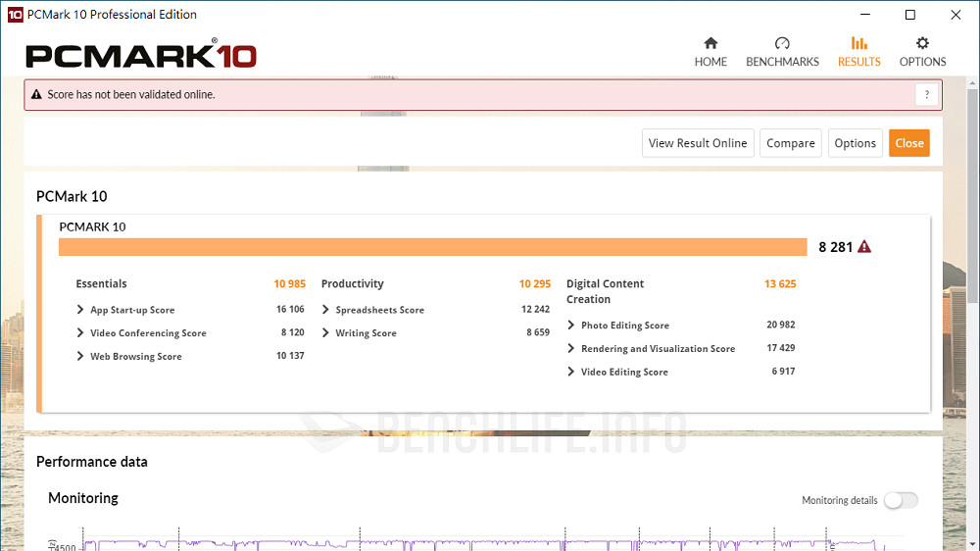Click the value 12 242

click(x=536, y=309)
